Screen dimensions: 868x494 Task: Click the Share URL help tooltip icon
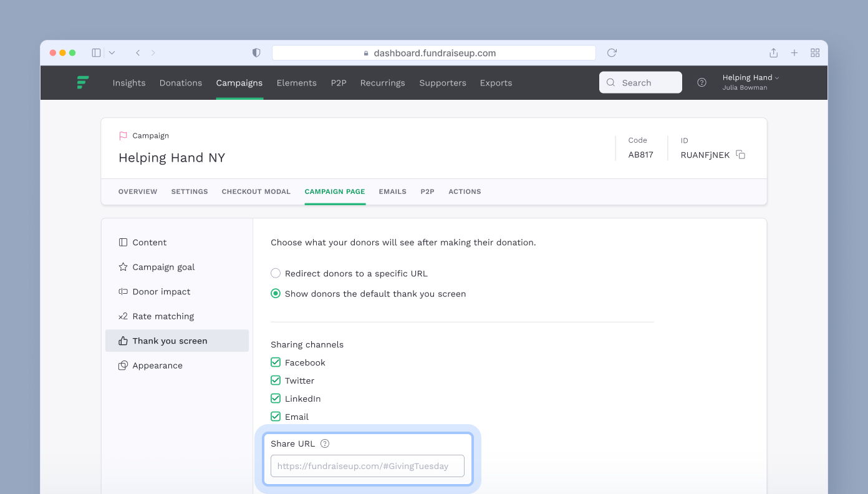coord(324,443)
